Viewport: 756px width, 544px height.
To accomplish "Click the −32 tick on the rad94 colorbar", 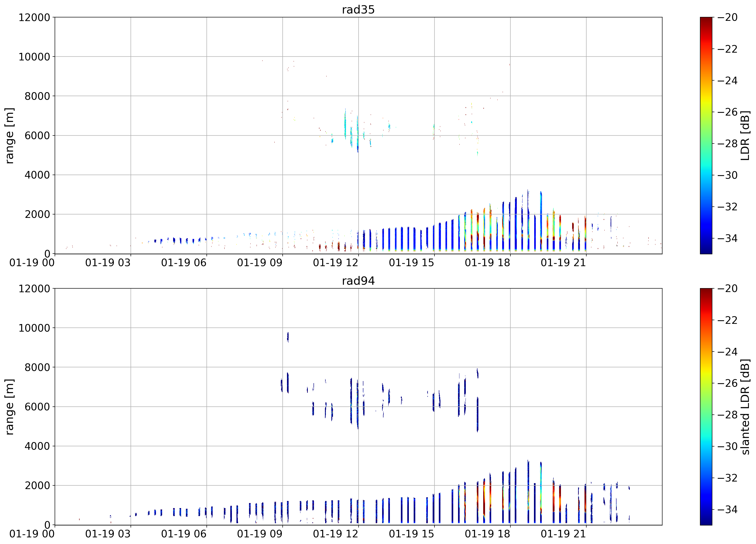I will 727,478.
